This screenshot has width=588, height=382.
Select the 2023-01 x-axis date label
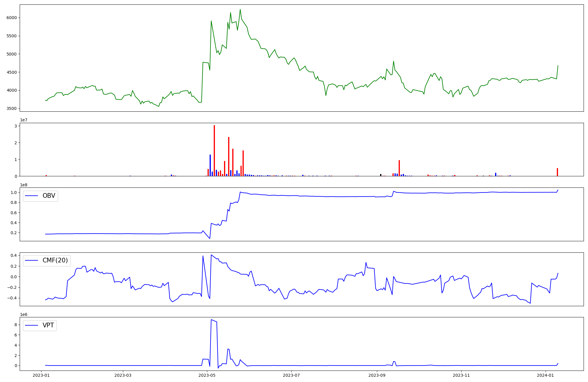41,375
